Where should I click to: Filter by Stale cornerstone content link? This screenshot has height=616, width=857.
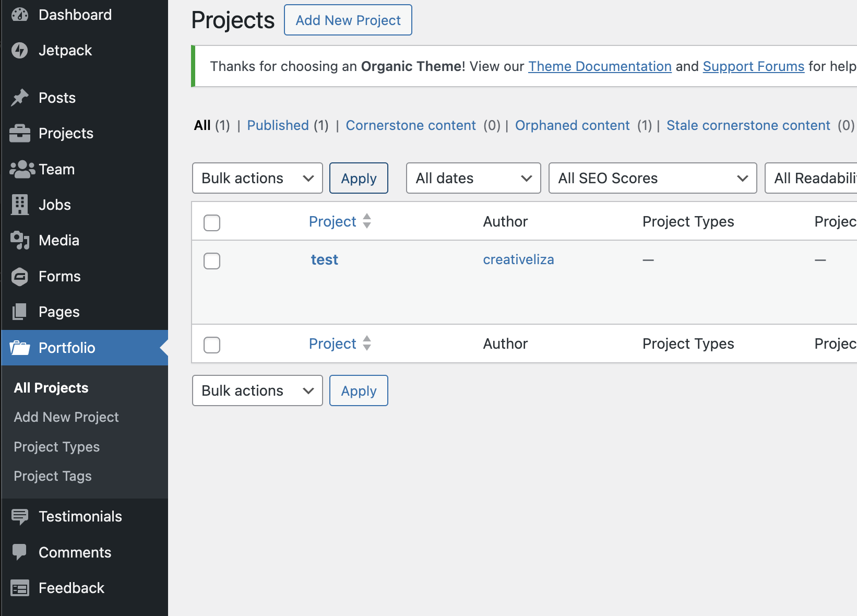[x=748, y=125]
